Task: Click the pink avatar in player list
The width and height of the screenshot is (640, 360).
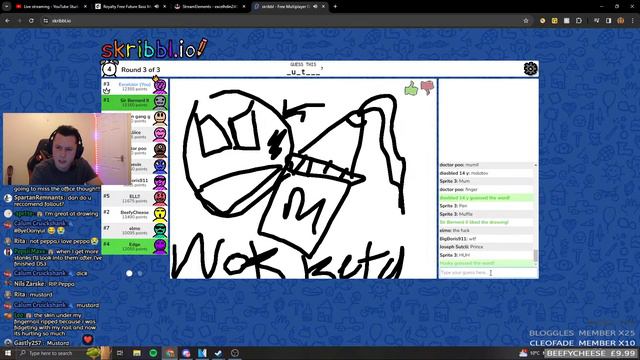Action: (x=160, y=134)
